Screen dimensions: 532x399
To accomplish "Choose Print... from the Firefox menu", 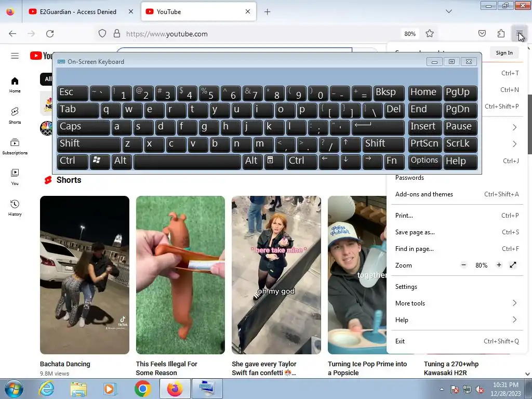I will [x=457, y=216].
